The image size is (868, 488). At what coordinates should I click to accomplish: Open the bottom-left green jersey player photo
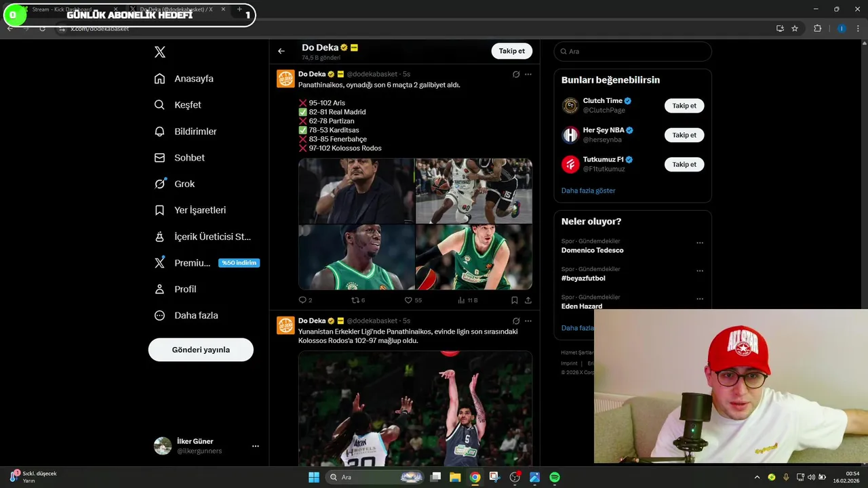coord(356,257)
